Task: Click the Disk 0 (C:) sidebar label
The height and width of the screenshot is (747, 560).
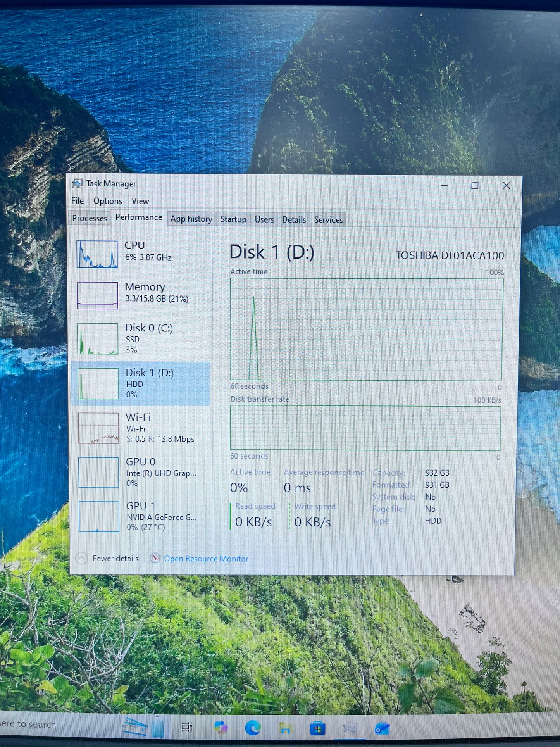Action: 149,328
